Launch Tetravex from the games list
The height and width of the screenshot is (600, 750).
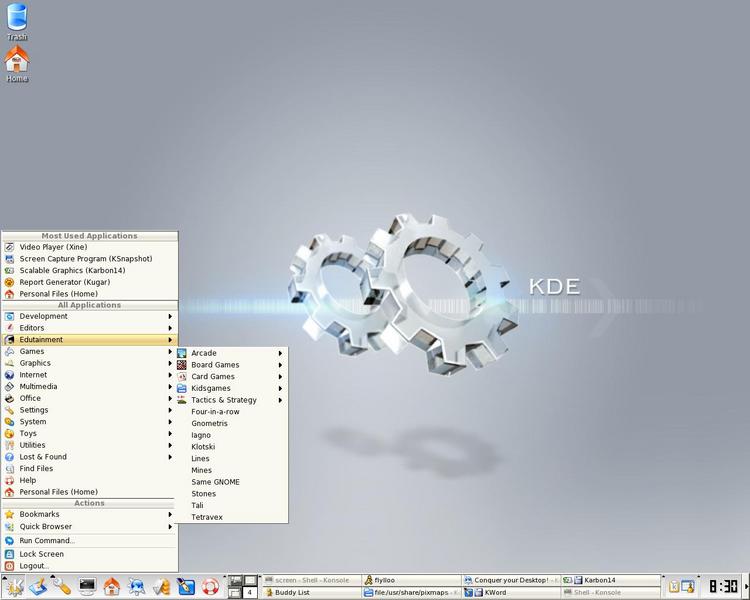pyautogui.click(x=231, y=517)
